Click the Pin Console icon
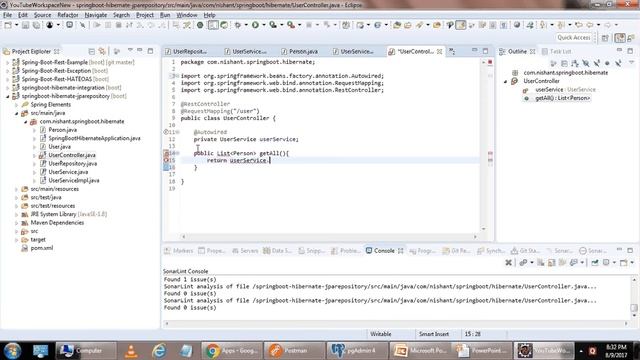This screenshot has width=640, height=360. click(595, 262)
